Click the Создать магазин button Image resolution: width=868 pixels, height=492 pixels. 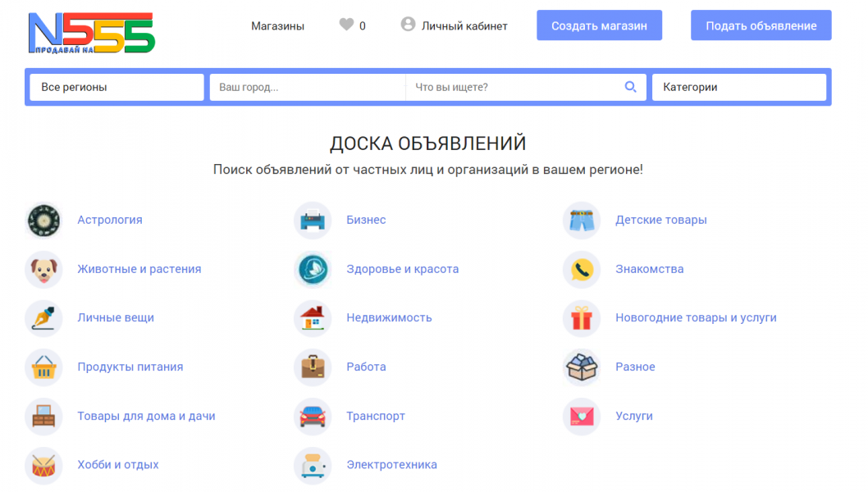(x=599, y=25)
